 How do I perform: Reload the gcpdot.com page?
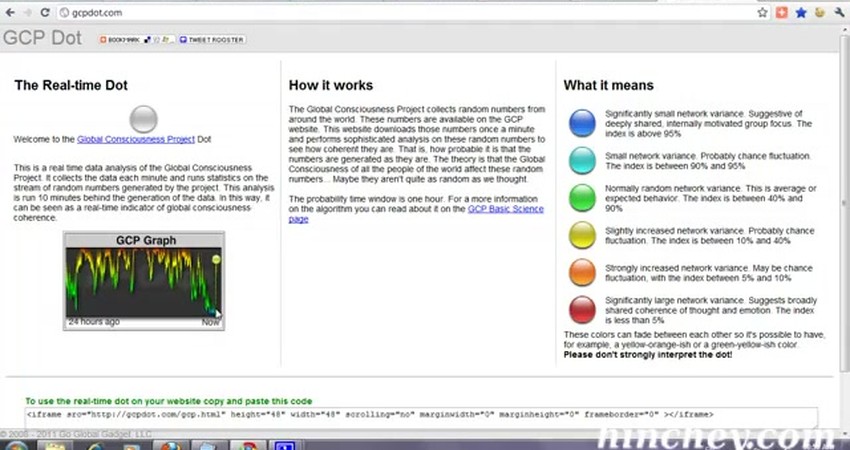tap(46, 12)
